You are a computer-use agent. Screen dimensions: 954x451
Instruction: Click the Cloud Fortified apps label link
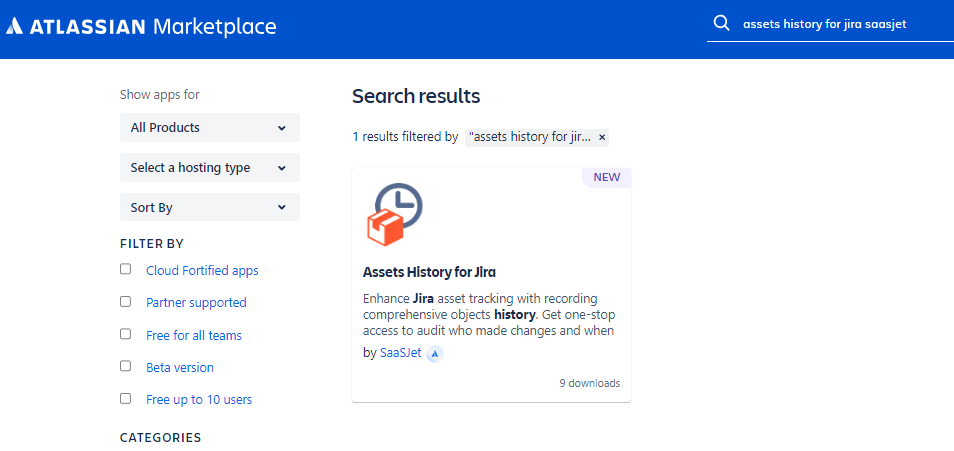click(202, 271)
